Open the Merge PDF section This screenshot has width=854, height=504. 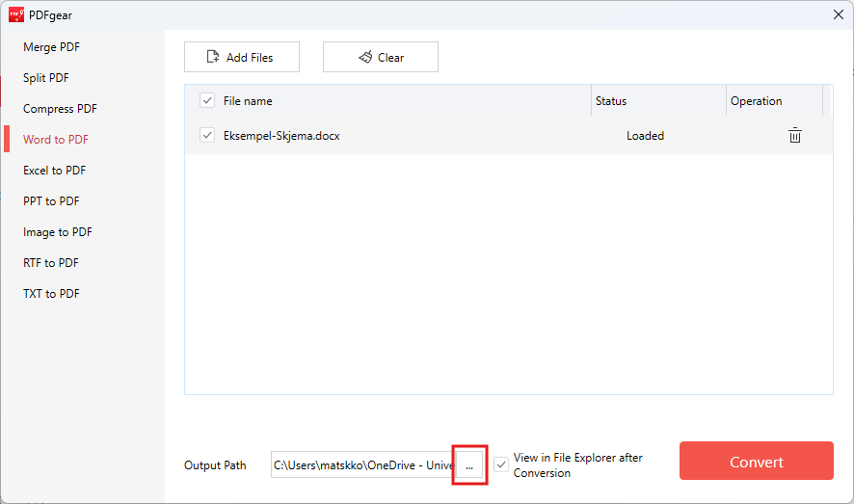click(51, 47)
